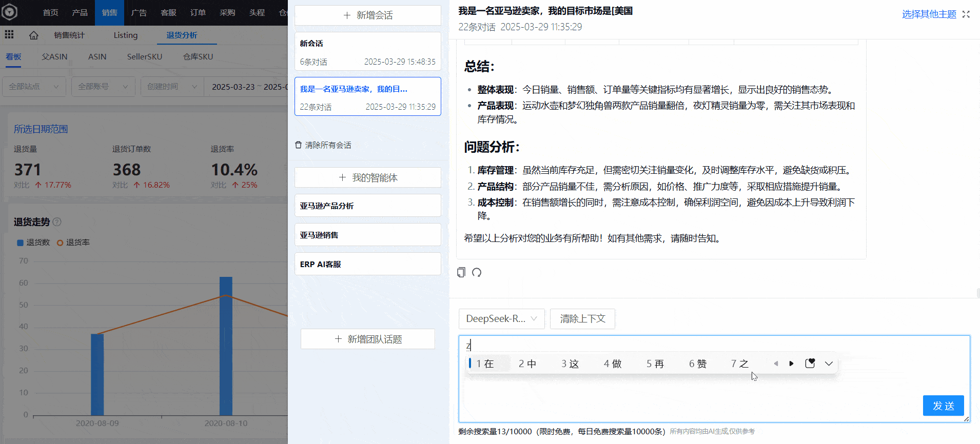Click the 退货订单数 value 368
Viewport: 980px width, 444px height.
[126, 170]
